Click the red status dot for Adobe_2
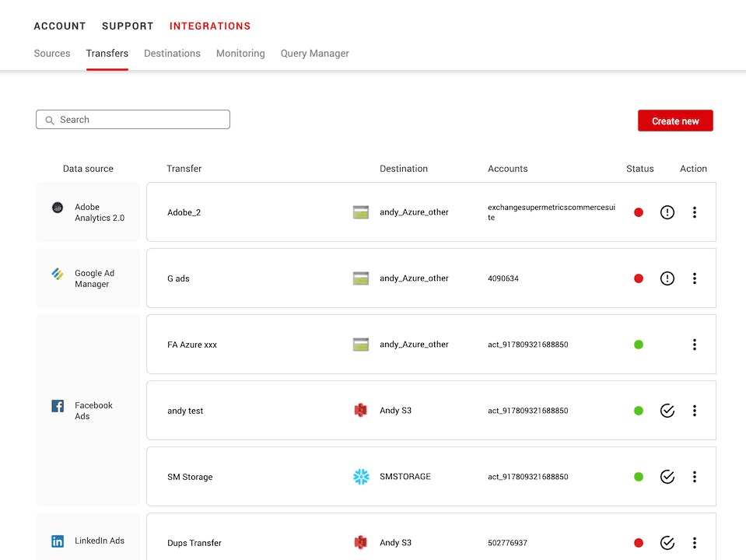The image size is (746, 560). (639, 212)
